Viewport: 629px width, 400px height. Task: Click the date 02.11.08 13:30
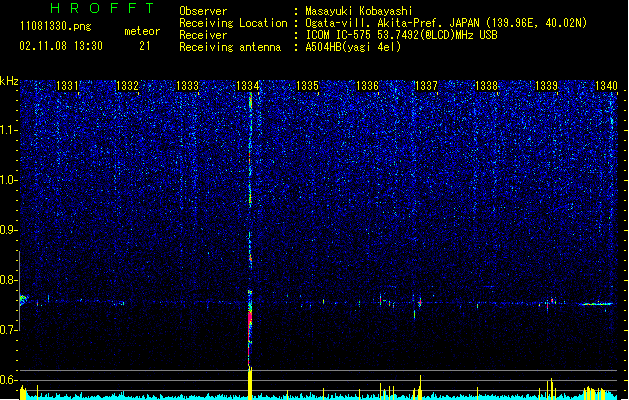tap(61, 46)
